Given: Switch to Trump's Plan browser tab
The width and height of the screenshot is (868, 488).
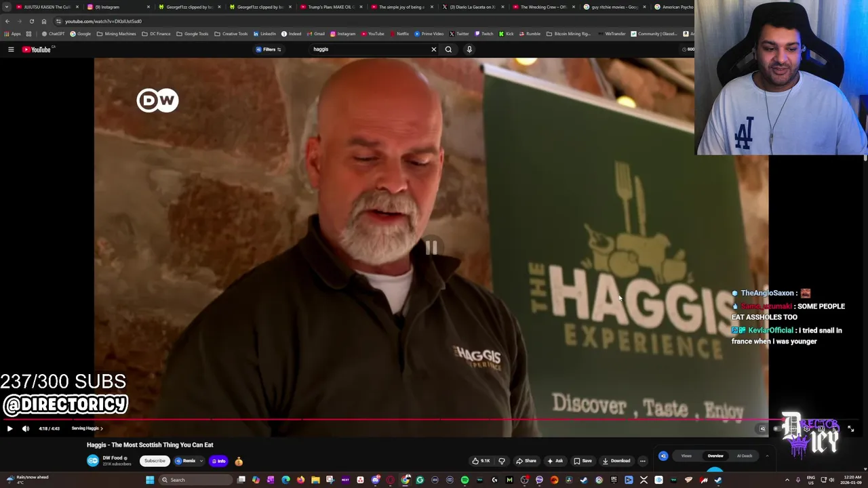Looking at the screenshot, I should tap(330, 7).
